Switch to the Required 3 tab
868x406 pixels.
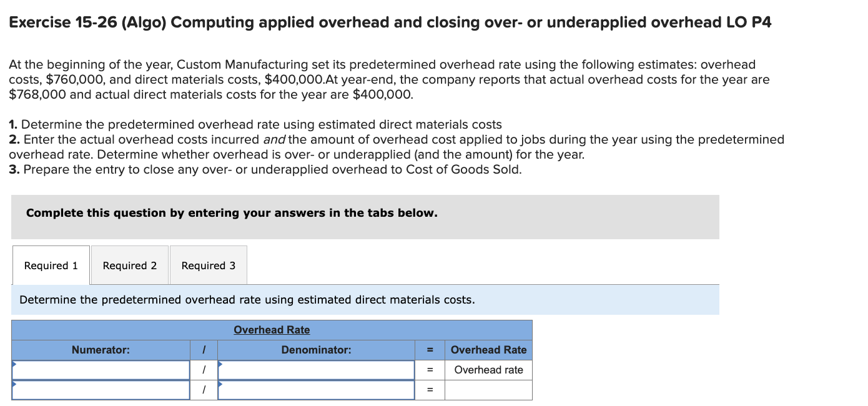point(208,265)
